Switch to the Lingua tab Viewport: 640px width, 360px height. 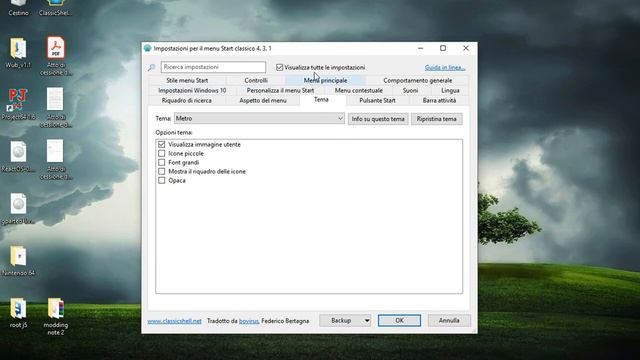450,90
